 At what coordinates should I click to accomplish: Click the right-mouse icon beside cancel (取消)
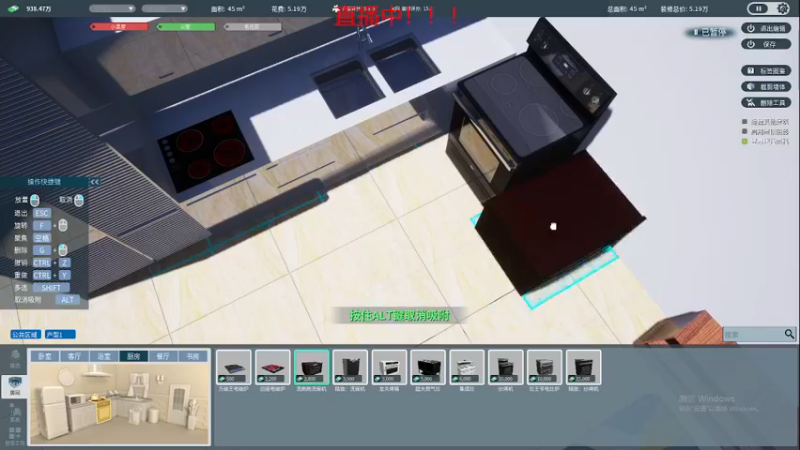[x=79, y=199]
